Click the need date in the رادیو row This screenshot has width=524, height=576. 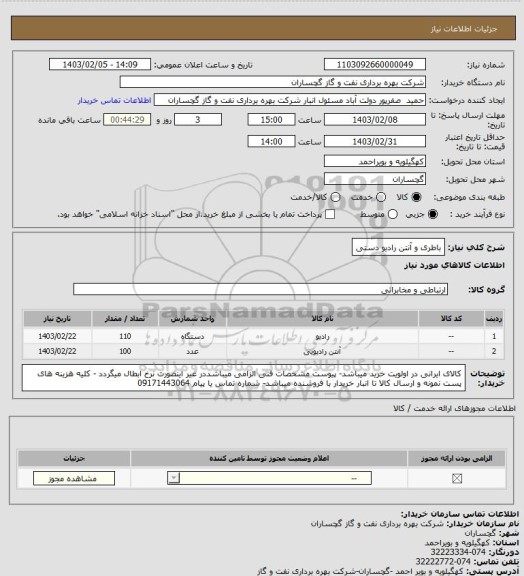tap(57, 336)
